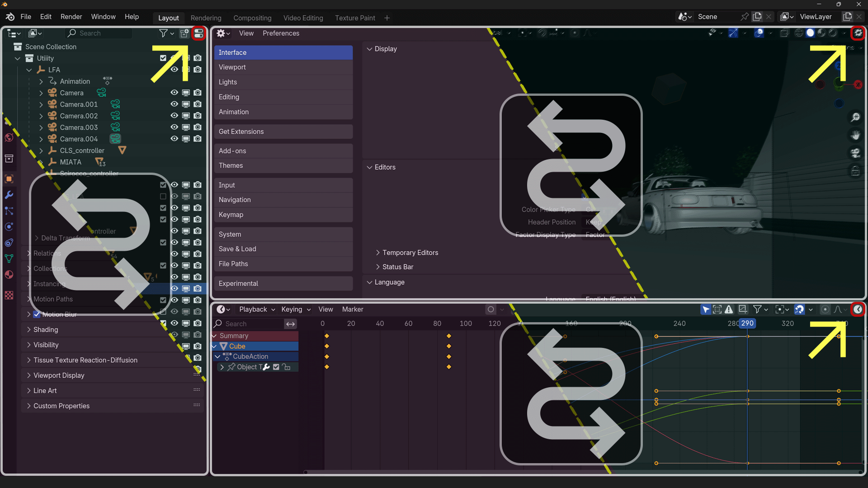The image size is (868, 488).
Task: Click the current frame indicator showing 290
Action: [747, 324]
